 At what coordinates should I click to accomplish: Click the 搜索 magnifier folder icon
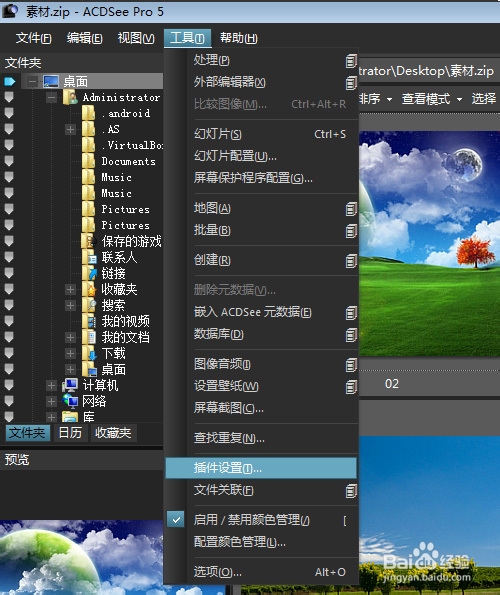click(x=89, y=305)
